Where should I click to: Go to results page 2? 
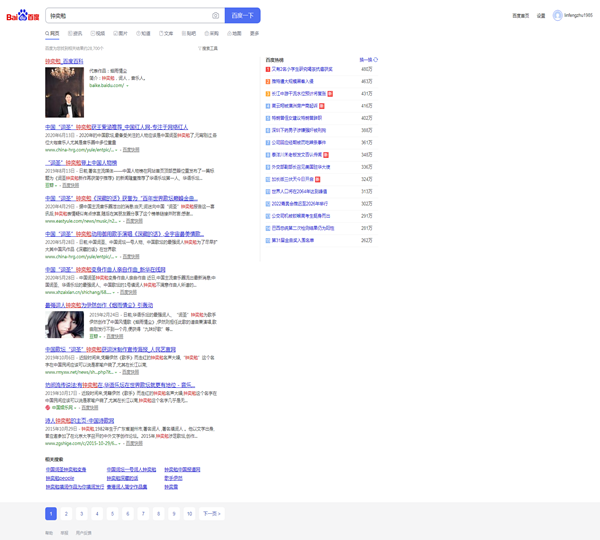point(66,513)
